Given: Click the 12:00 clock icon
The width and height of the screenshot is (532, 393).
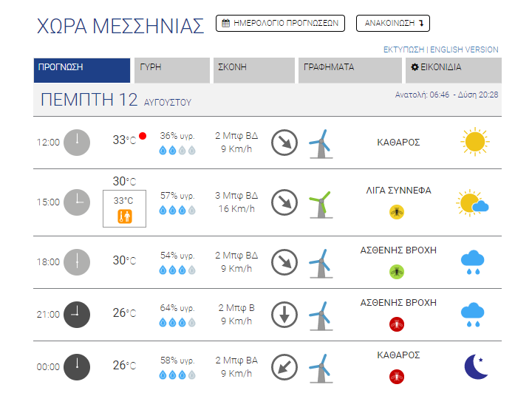Looking at the screenshot, I should (x=77, y=143).
